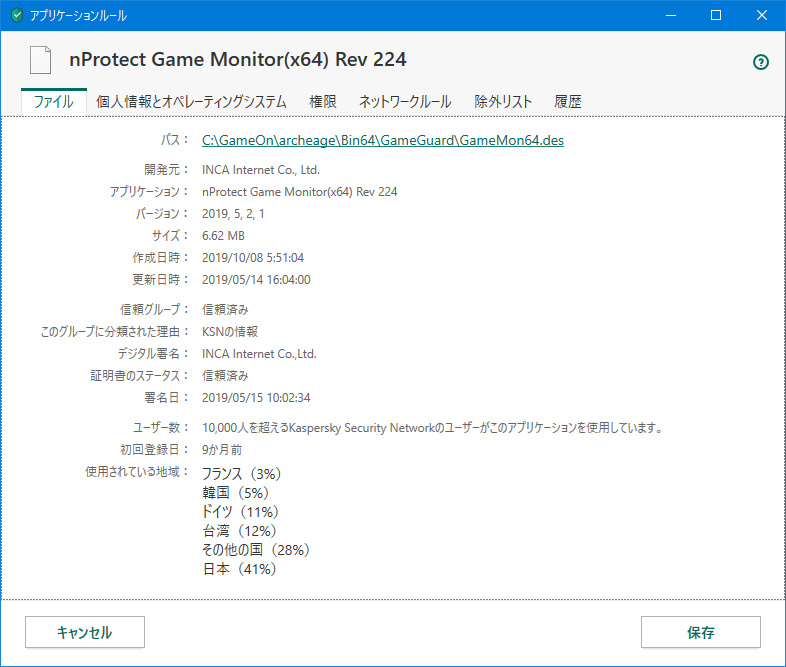Click the size value 6.62 MB
The width and height of the screenshot is (786, 667).
[223, 236]
